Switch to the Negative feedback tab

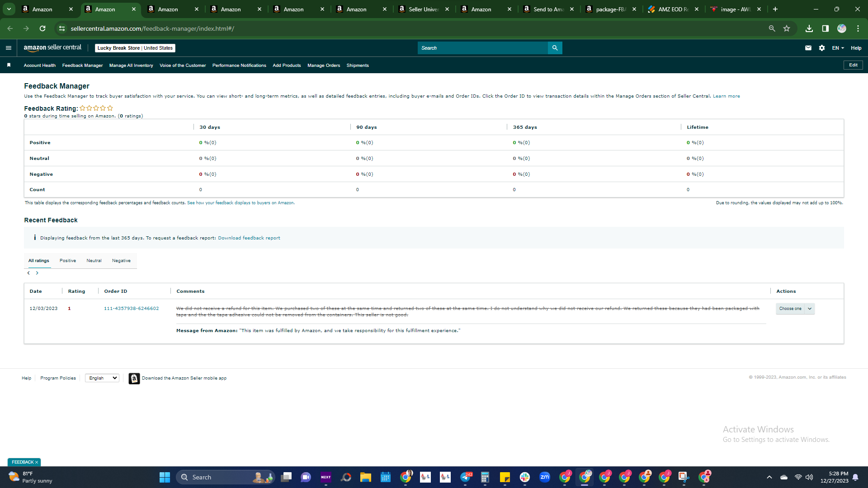click(121, 261)
